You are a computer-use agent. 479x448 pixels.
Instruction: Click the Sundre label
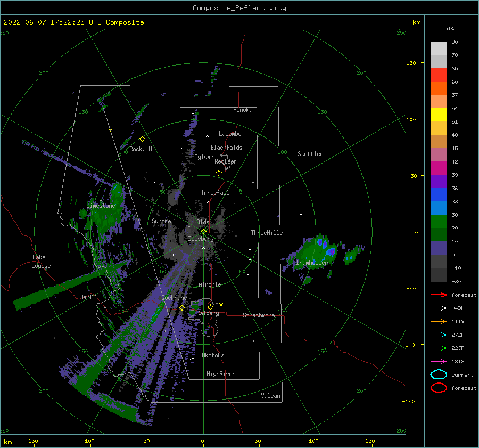pyautogui.click(x=162, y=221)
